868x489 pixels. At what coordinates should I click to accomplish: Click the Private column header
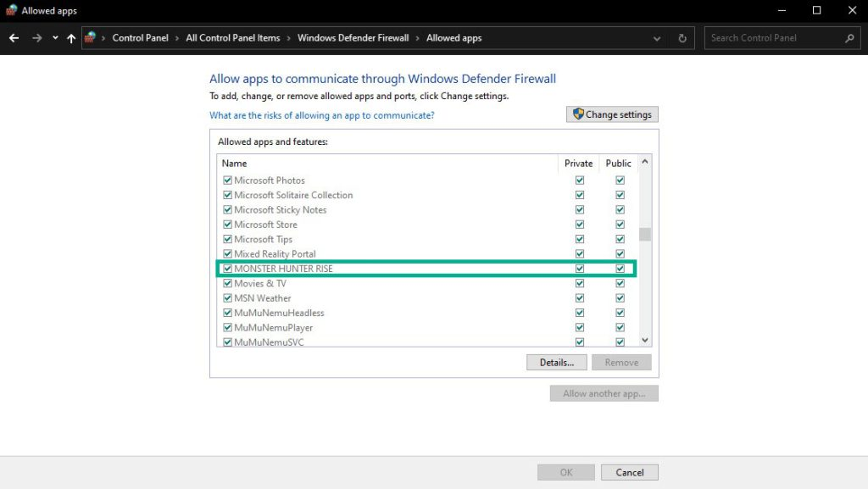coord(578,164)
